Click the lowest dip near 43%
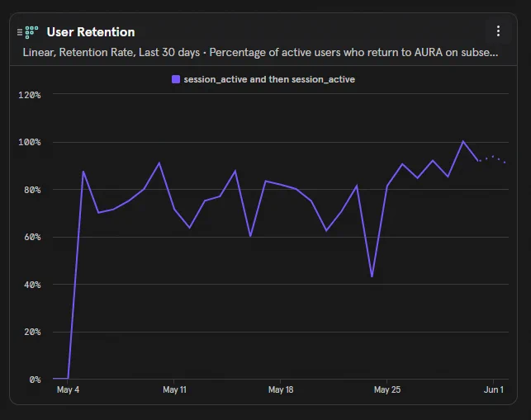This screenshot has height=420, width=531. (x=372, y=276)
